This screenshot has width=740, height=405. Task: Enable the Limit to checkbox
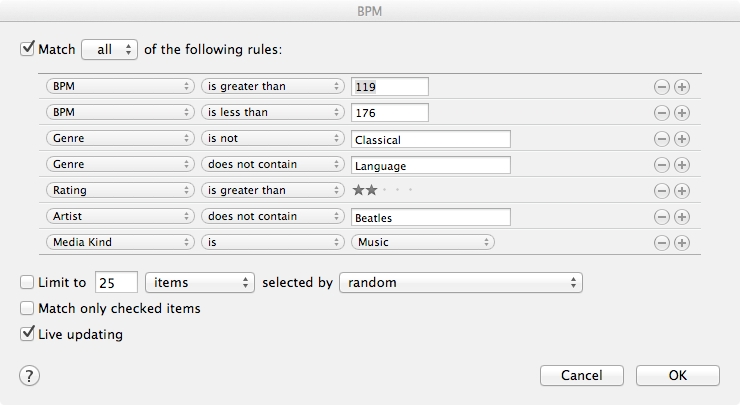coord(27,283)
